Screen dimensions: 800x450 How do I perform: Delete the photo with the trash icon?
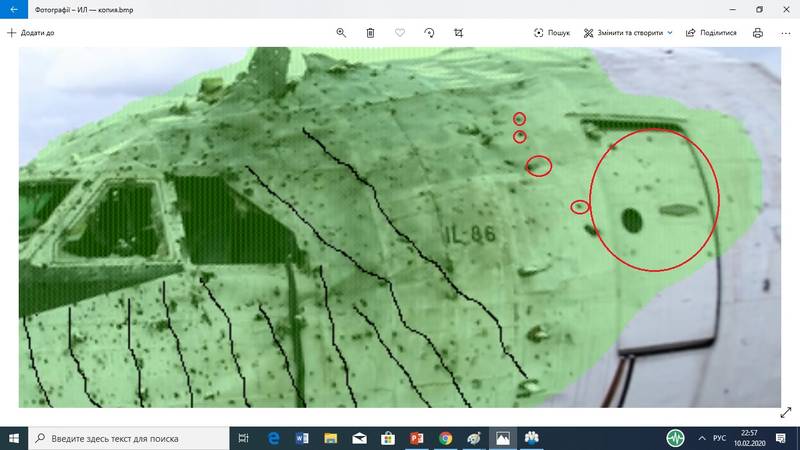(x=370, y=33)
